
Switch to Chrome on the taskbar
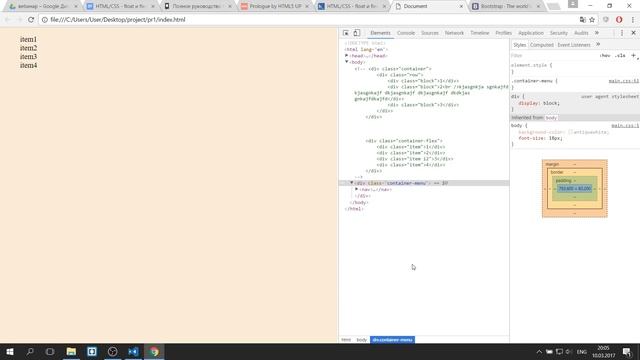coord(154,352)
